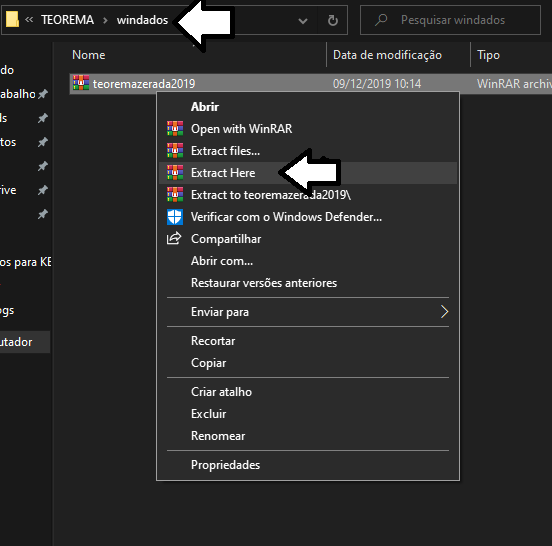Click the WinRAR icon beside Open with WinRAR
Screen dimensions: 552x546
click(x=175, y=128)
